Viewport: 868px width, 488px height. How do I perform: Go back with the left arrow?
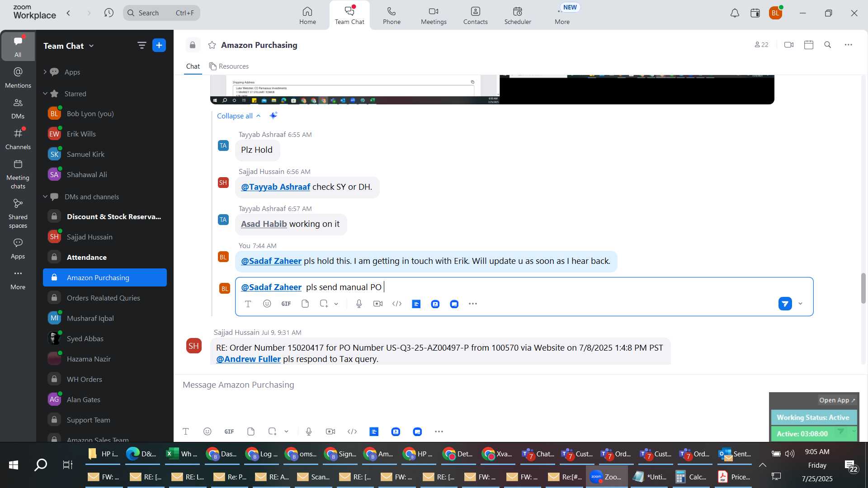coord(68,13)
